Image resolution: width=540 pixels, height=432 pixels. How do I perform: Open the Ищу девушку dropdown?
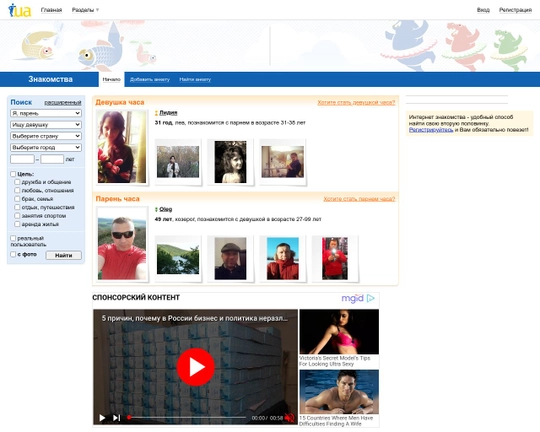tap(46, 125)
